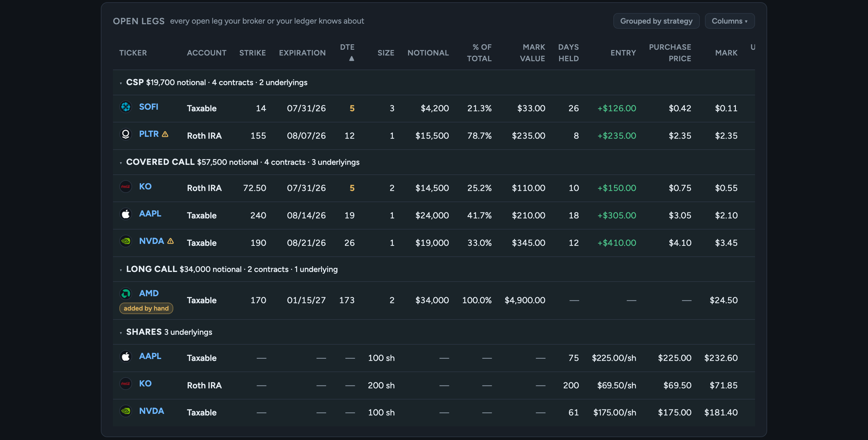Toggle the Grouped by strategy button

[656, 21]
